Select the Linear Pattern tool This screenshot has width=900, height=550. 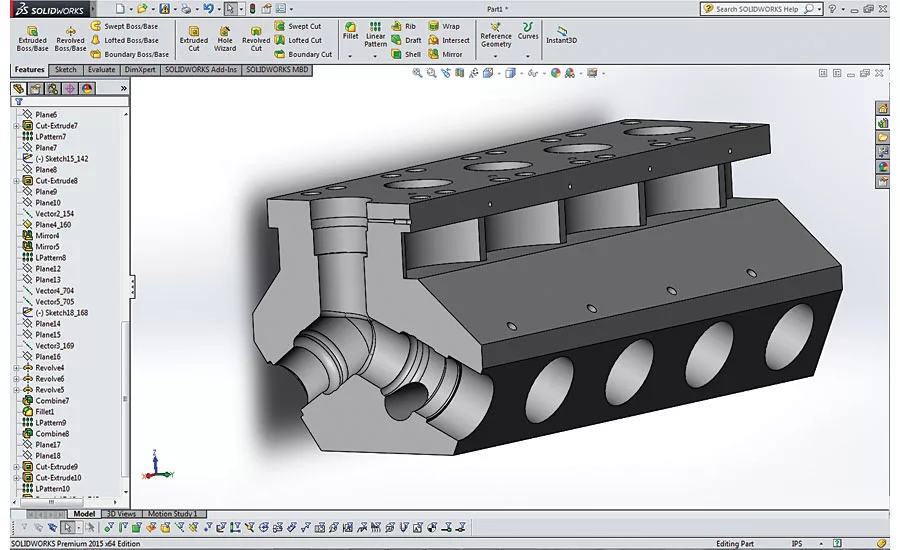375,34
